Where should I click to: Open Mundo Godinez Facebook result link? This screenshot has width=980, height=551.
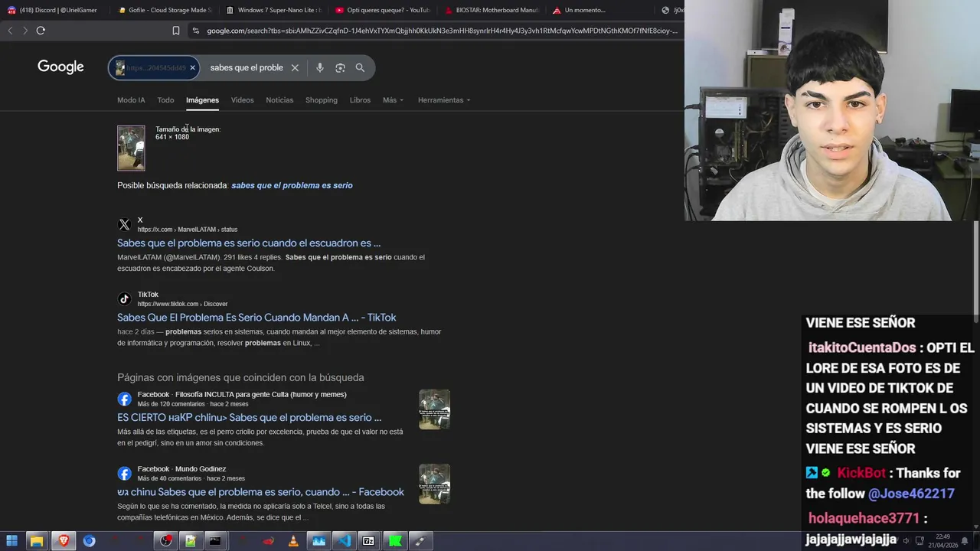(x=260, y=492)
